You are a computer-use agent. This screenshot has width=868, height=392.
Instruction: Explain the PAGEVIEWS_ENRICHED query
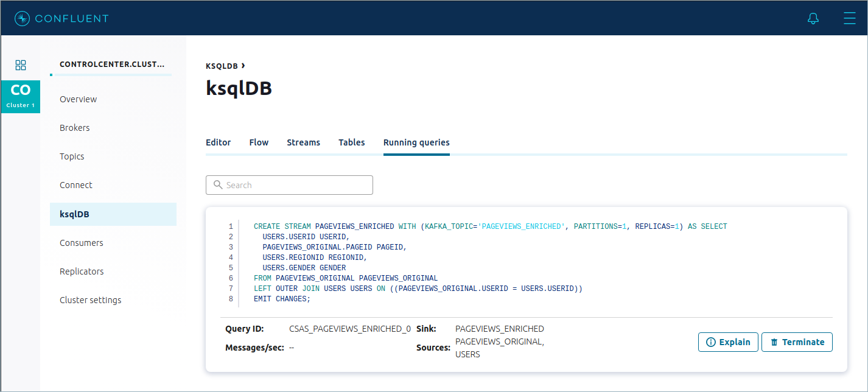728,341
